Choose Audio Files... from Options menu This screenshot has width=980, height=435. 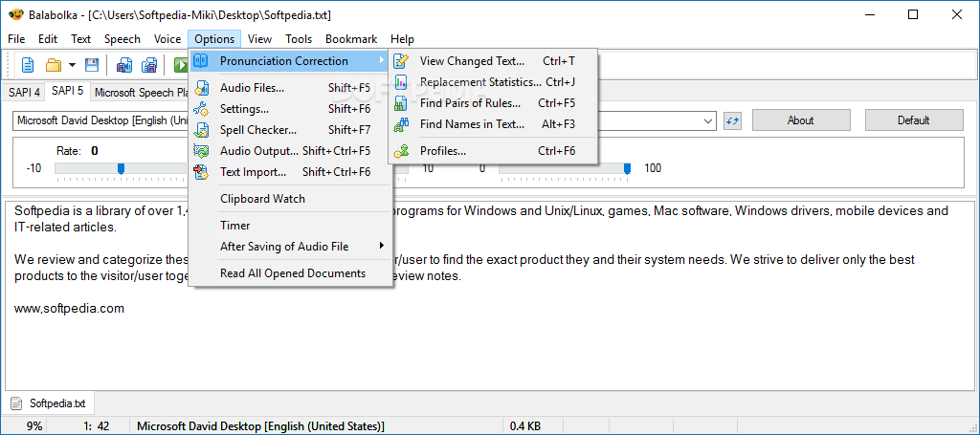[290, 88]
